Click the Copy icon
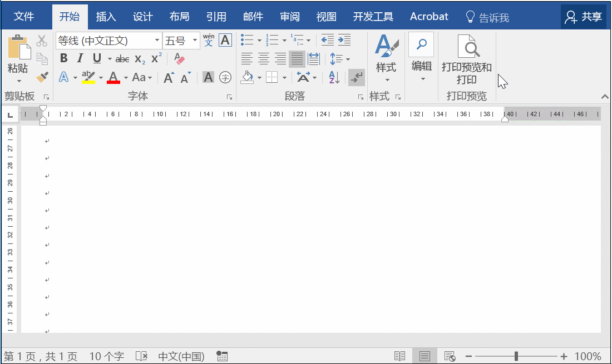This screenshot has height=364, width=612. pyautogui.click(x=42, y=59)
